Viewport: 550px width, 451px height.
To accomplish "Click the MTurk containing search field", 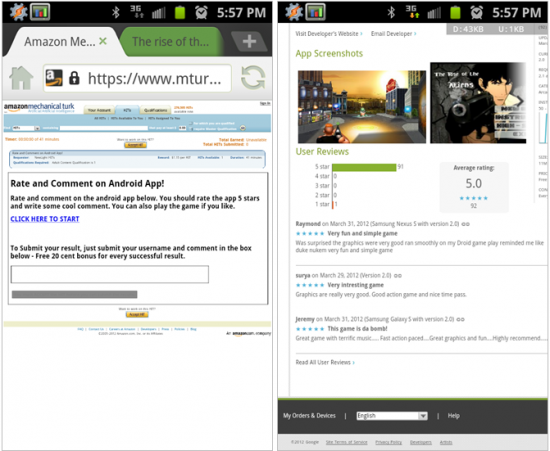I will (103, 128).
